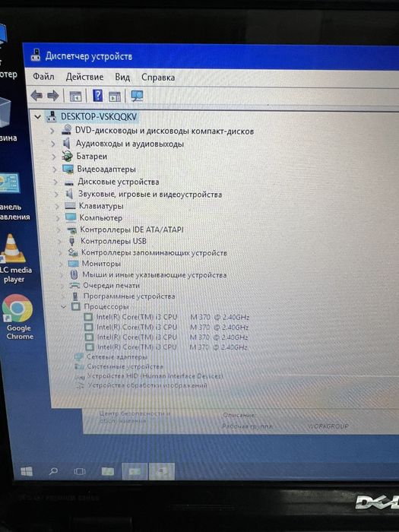The image size is (399, 532).
Task: Select Устройства обработки изображений row
Action: (147, 385)
